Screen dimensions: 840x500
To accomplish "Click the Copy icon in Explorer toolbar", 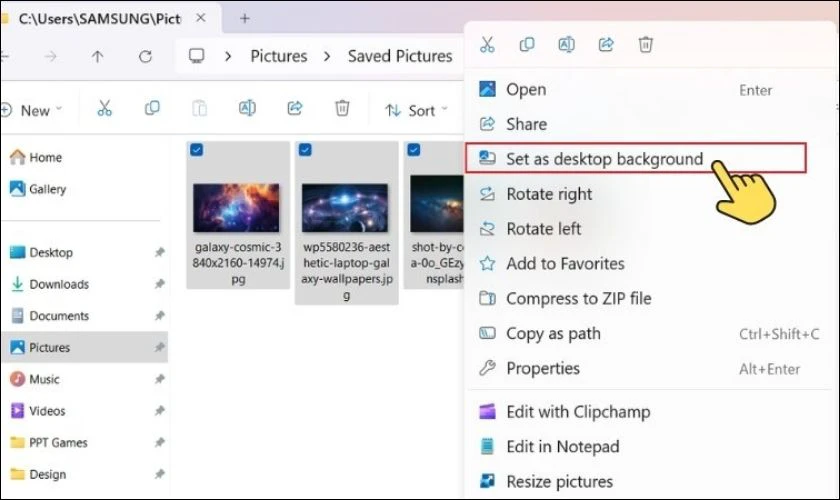I will pyautogui.click(x=152, y=108).
